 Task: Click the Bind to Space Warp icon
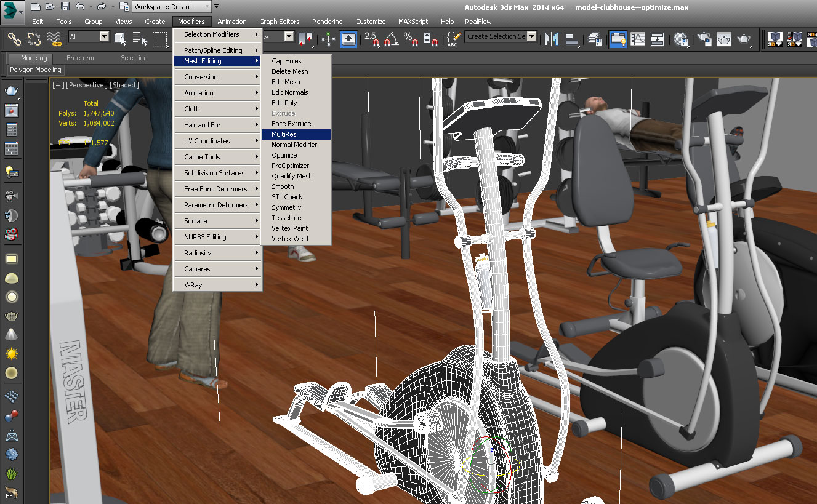55,38
